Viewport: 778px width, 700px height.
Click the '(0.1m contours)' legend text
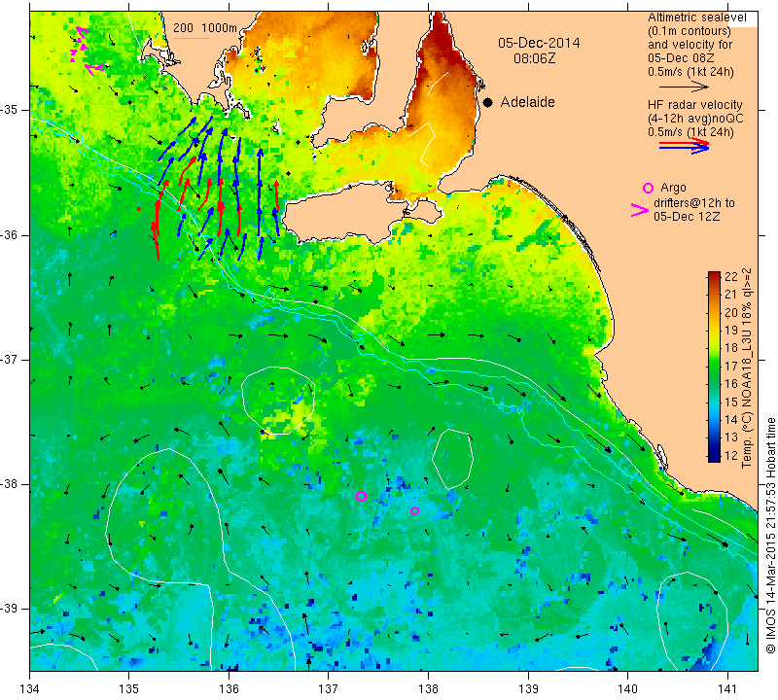click(x=690, y=31)
